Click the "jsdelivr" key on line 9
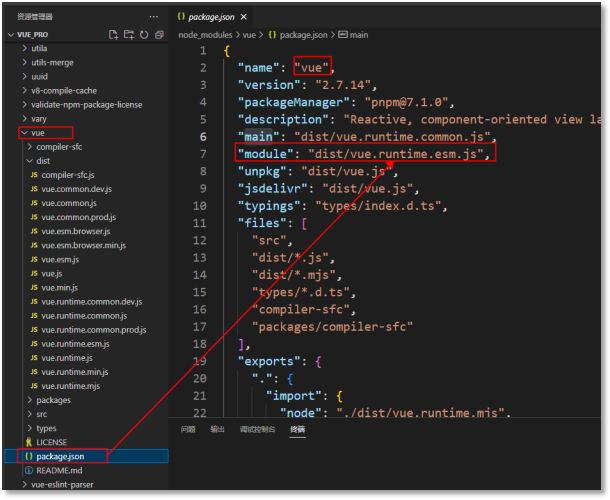This screenshot has height=500, width=610. (x=272, y=189)
